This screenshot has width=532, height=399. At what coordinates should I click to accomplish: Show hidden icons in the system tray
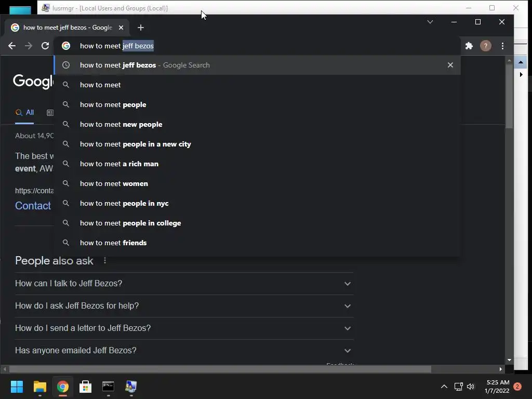point(444,387)
